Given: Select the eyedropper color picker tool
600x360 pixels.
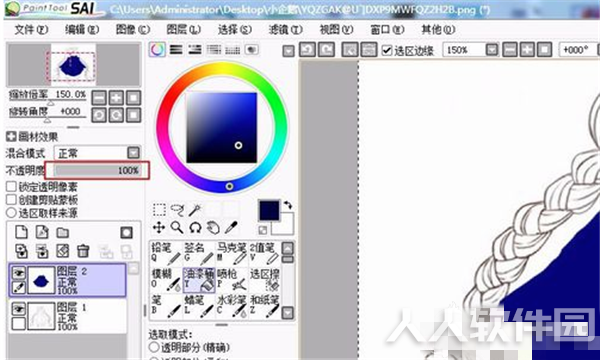Looking at the screenshot, I should [x=231, y=228].
